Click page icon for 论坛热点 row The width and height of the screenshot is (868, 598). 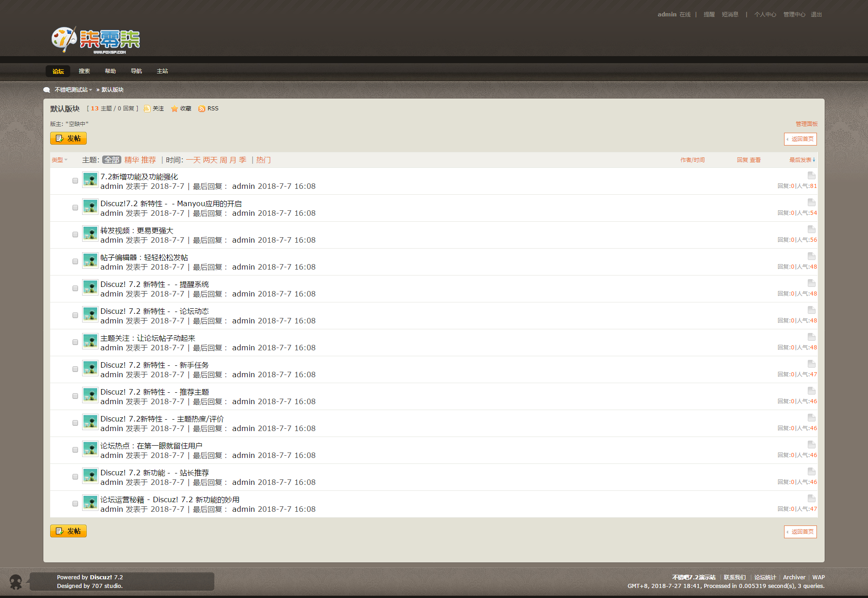811,445
